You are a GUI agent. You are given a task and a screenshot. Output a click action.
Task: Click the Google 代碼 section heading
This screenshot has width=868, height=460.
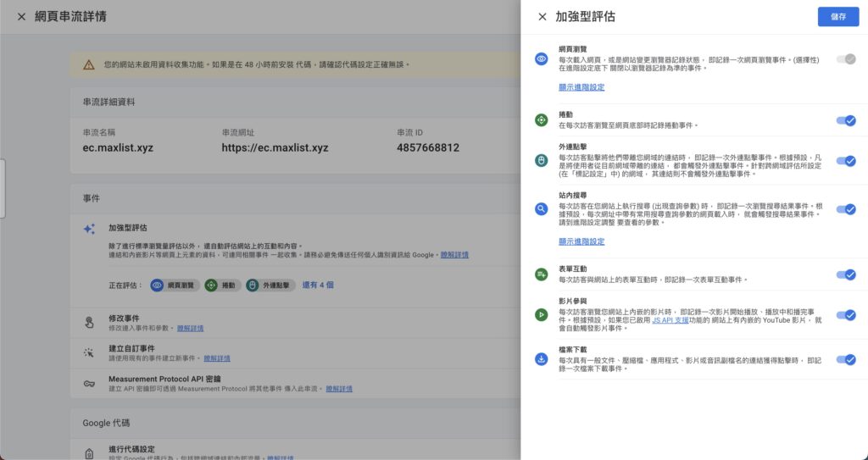[106, 423]
